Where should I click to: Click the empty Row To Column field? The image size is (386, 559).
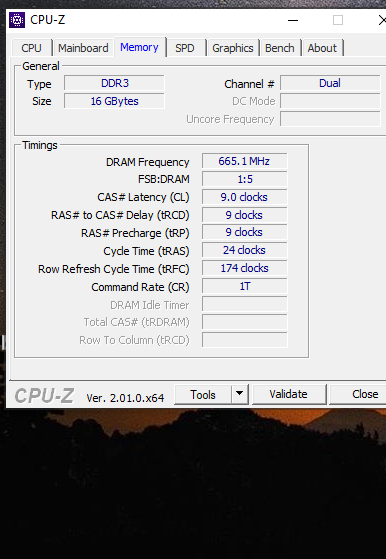[x=245, y=340]
